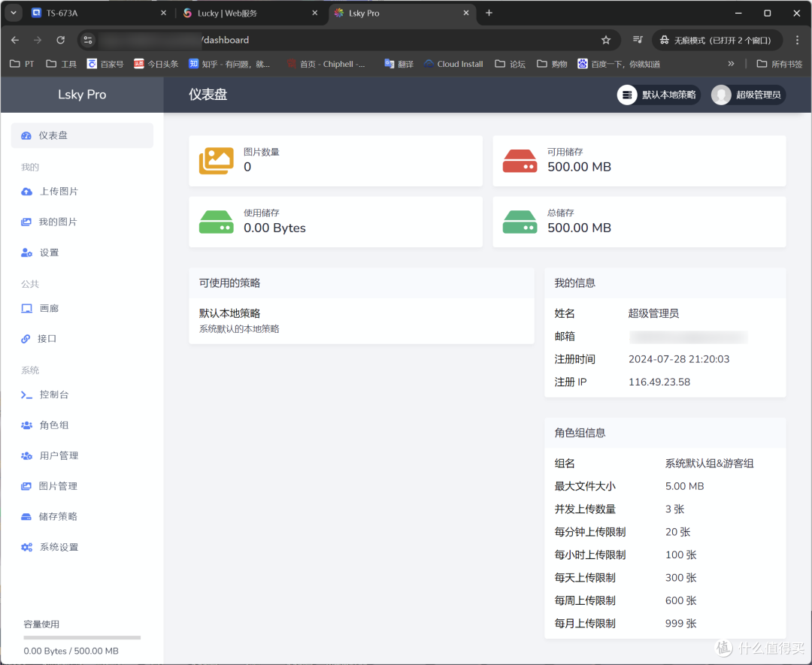Screen dimensions: 812x665
Task: Open the media control icon in toolbar
Action: tap(638, 40)
